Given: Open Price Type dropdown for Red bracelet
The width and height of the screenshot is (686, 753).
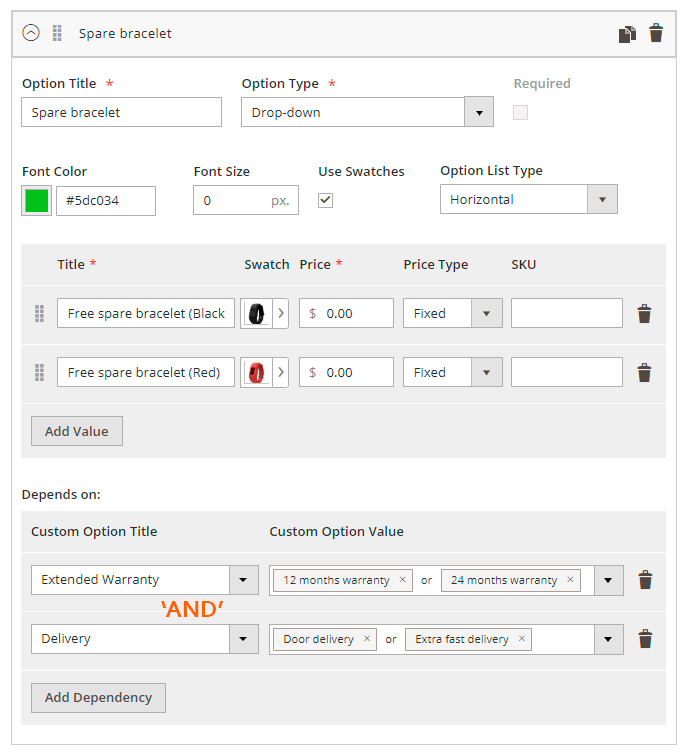Looking at the screenshot, I should click(x=486, y=373).
